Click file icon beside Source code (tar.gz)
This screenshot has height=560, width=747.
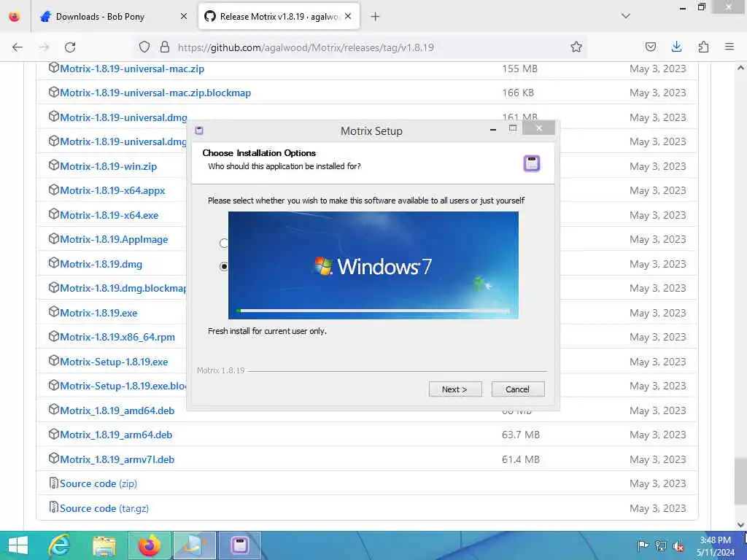tap(54, 507)
